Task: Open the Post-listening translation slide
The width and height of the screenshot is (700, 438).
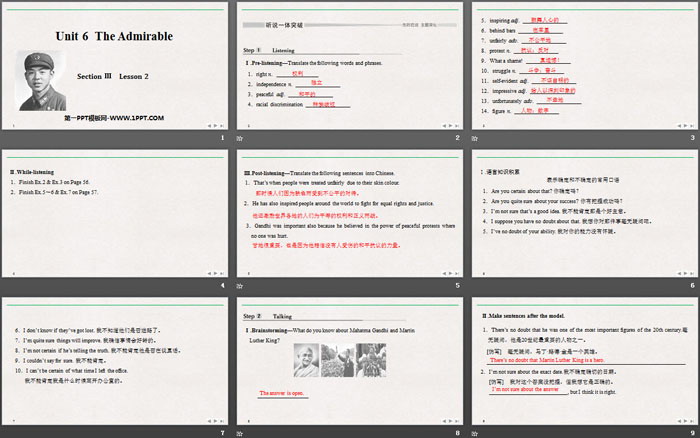Action: [x=350, y=217]
